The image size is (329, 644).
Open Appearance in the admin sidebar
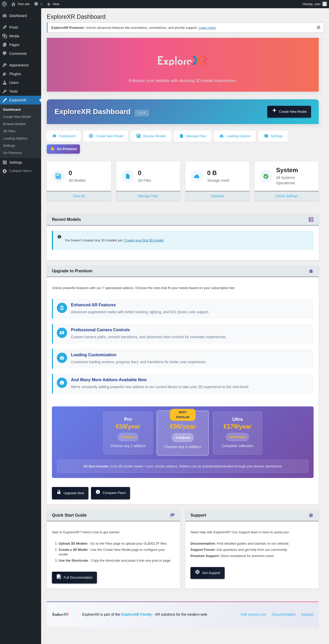click(21, 65)
